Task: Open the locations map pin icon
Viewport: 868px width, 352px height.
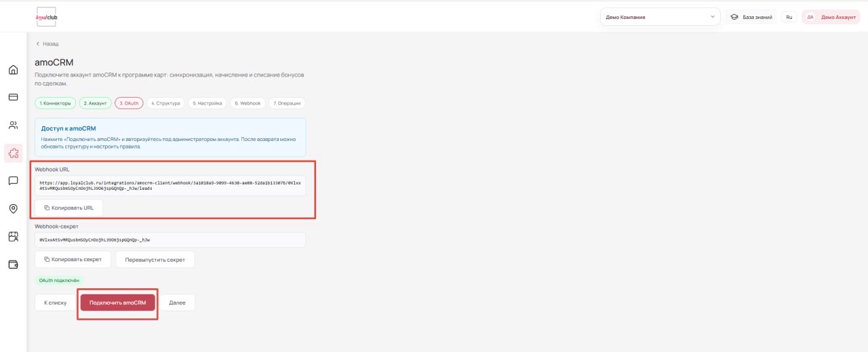Action: (x=13, y=208)
